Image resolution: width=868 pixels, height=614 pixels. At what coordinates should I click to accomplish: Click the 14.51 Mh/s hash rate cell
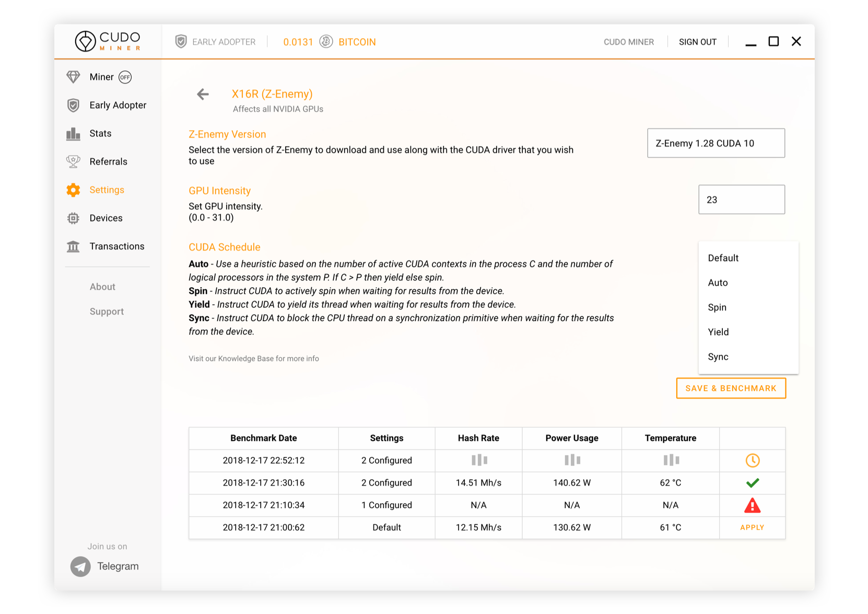pos(478,483)
